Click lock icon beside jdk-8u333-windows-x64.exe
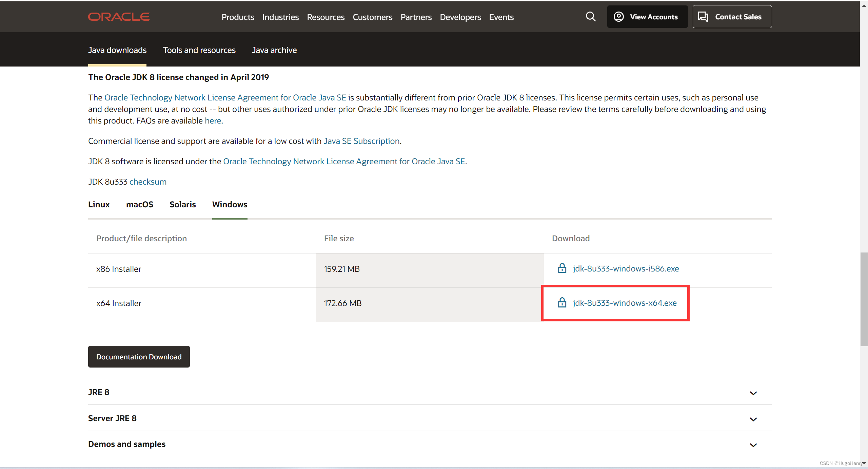Viewport: 868px width, 469px height. pos(562,303)
